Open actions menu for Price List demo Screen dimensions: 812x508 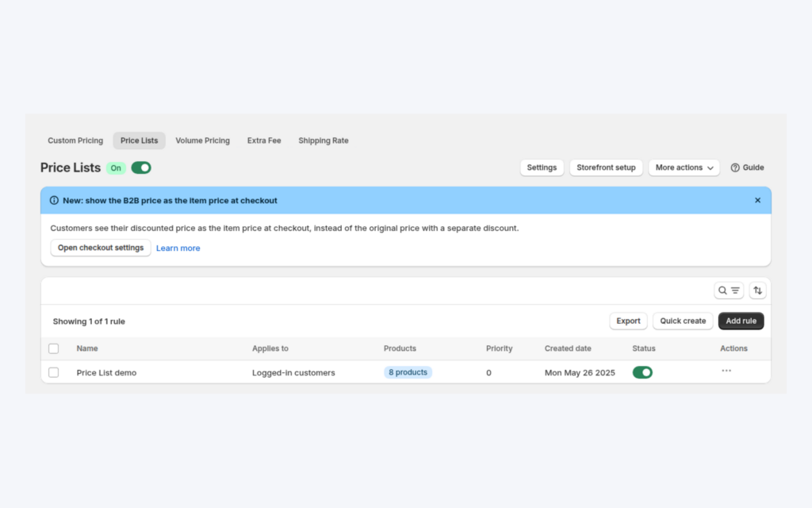726,371
